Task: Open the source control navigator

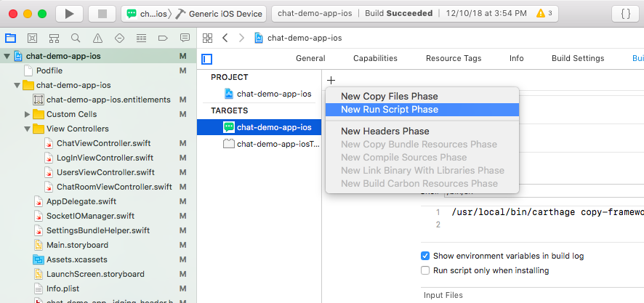Action: pos(32,39)
